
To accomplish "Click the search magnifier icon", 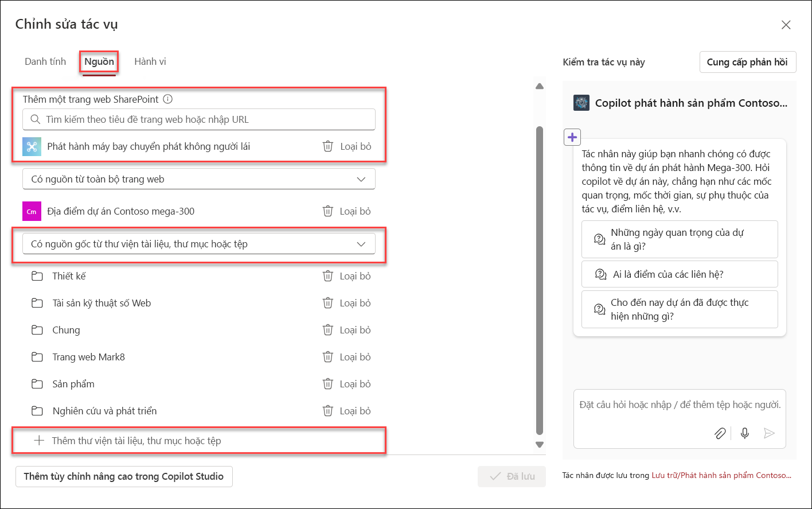I will click(x=36, y=119).
